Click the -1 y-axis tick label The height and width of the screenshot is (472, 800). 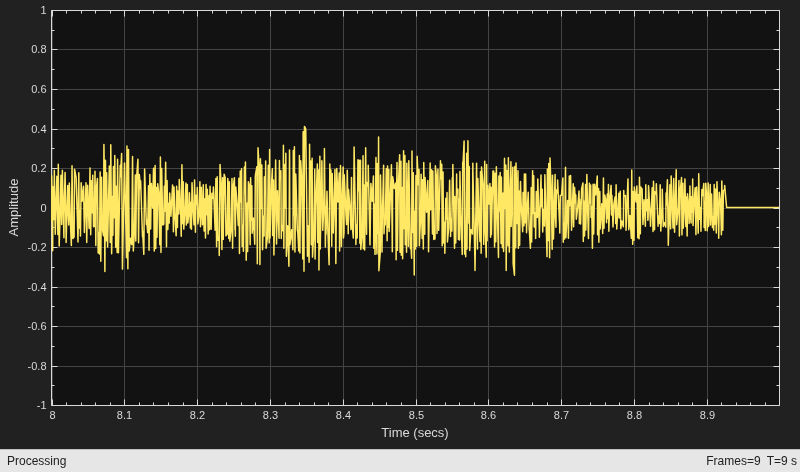[42, 406]
